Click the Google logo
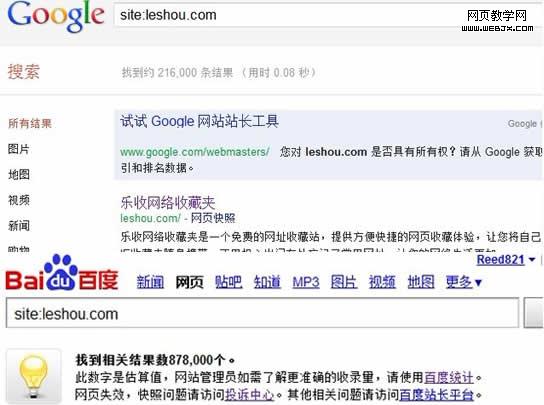The image size is (544, 405). 56,16
